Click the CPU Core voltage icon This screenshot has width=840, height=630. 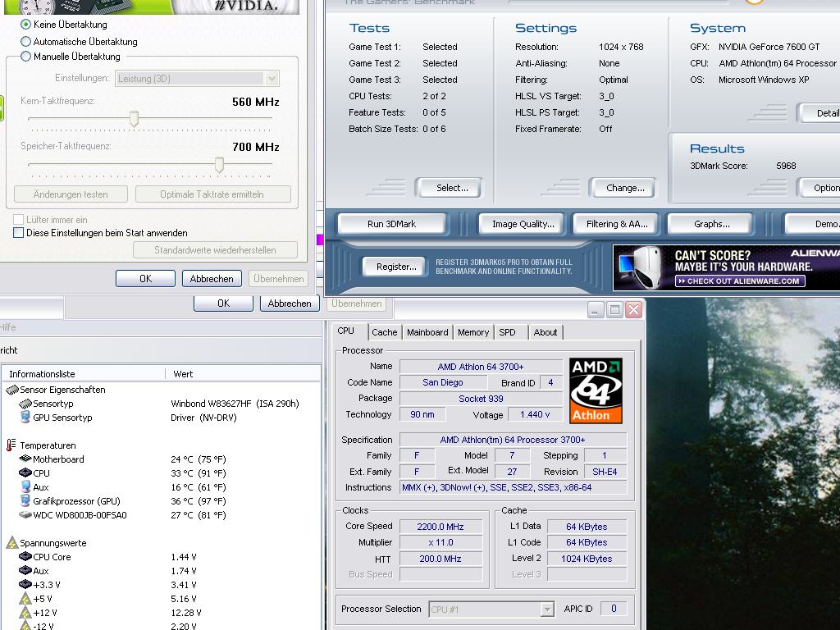(x=25, y=556)
